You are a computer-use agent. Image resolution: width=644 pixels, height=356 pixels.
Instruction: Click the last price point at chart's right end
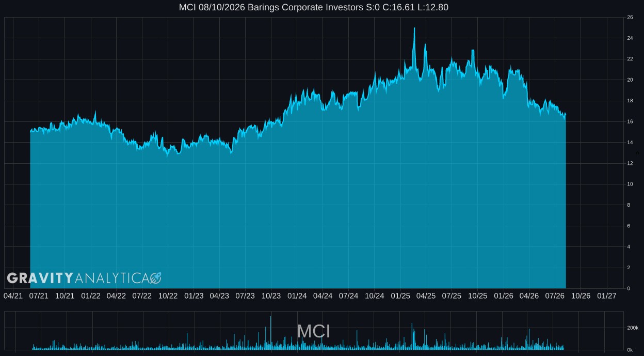(566, 114)
